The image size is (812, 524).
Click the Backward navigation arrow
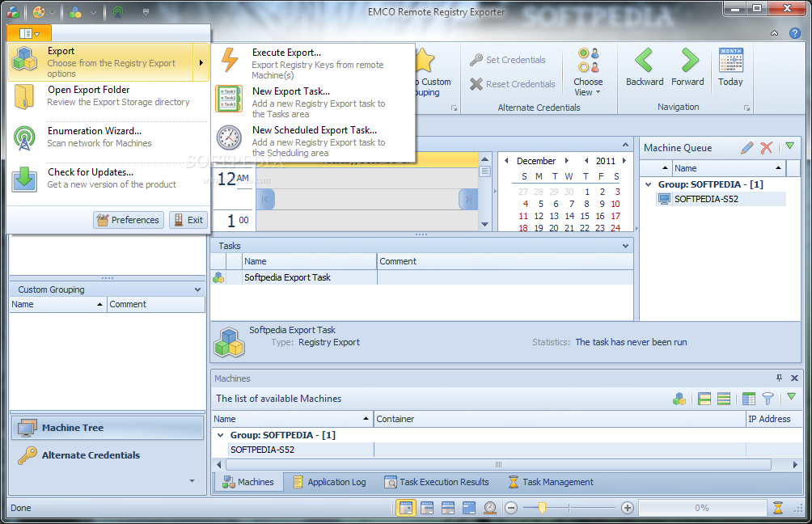tap(645, 67)
